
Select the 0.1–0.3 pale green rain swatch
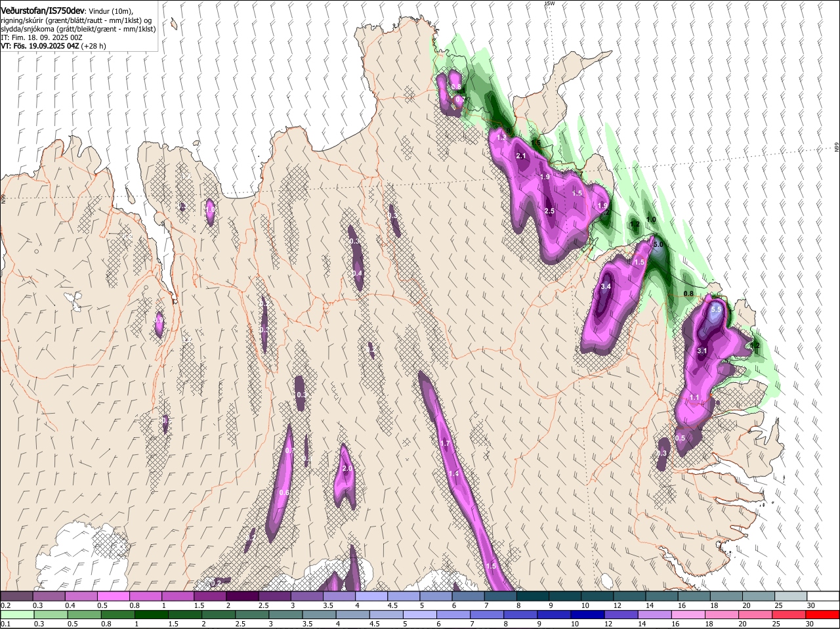[16, 615]
